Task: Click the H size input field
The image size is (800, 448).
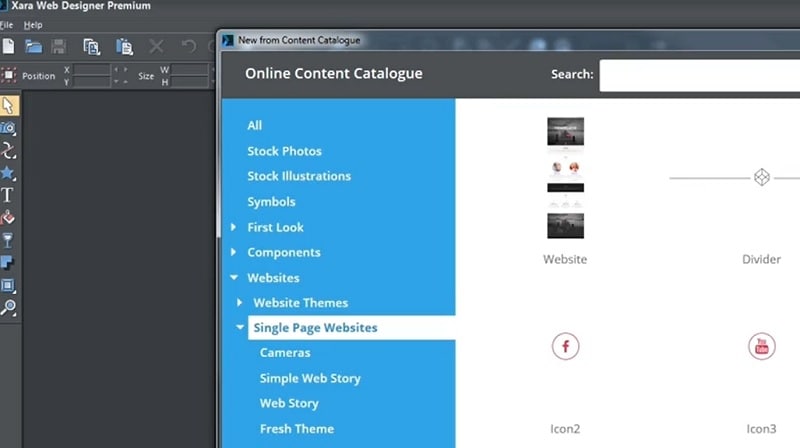Action: 190,82
